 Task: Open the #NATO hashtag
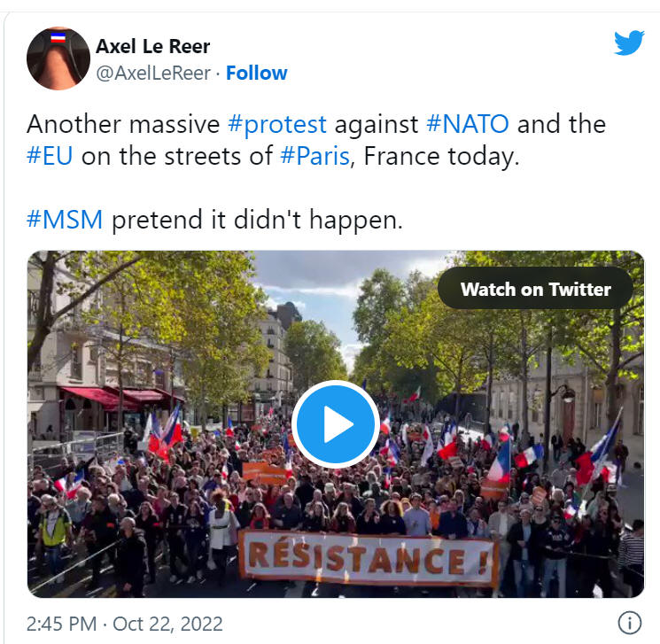(x=468, y=124)
